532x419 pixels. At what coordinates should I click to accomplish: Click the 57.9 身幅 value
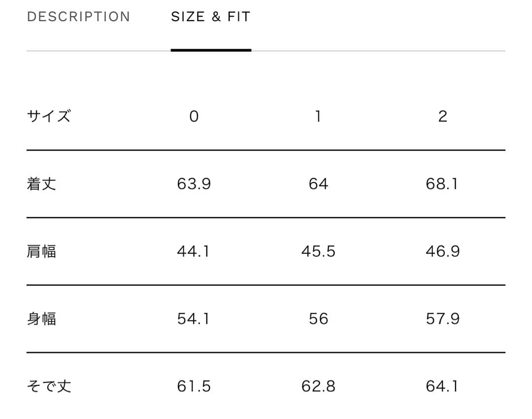442,319
